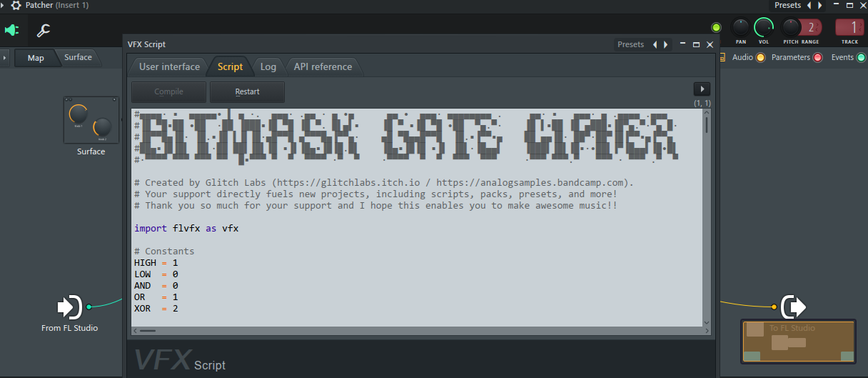Open the wrench settings icon
This screenshot has width=868, height=378.
(x=44, y=31)
